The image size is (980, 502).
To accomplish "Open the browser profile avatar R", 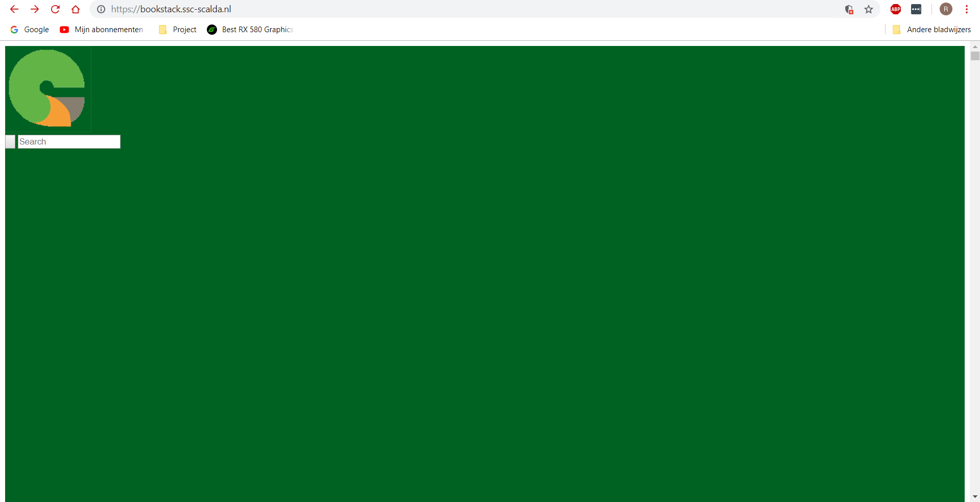I will coord(945,9).
